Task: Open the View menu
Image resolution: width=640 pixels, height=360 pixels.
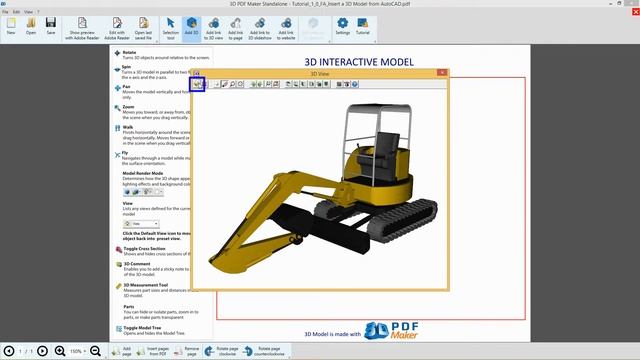Action: click(x=28, y=12)
